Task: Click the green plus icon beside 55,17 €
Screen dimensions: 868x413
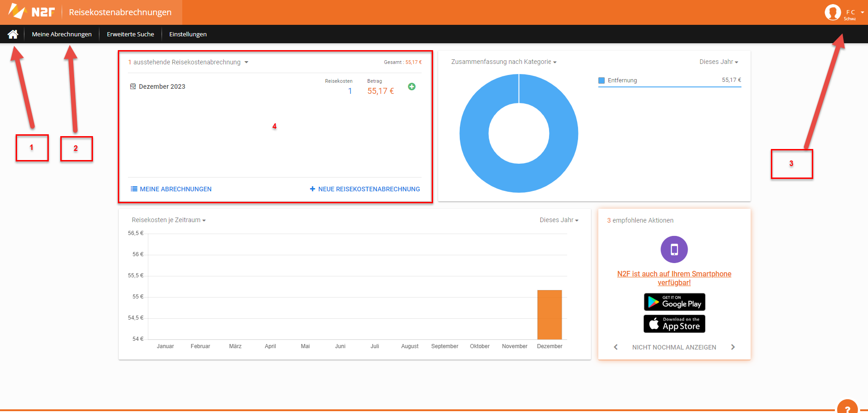Action: coord(412,86)
